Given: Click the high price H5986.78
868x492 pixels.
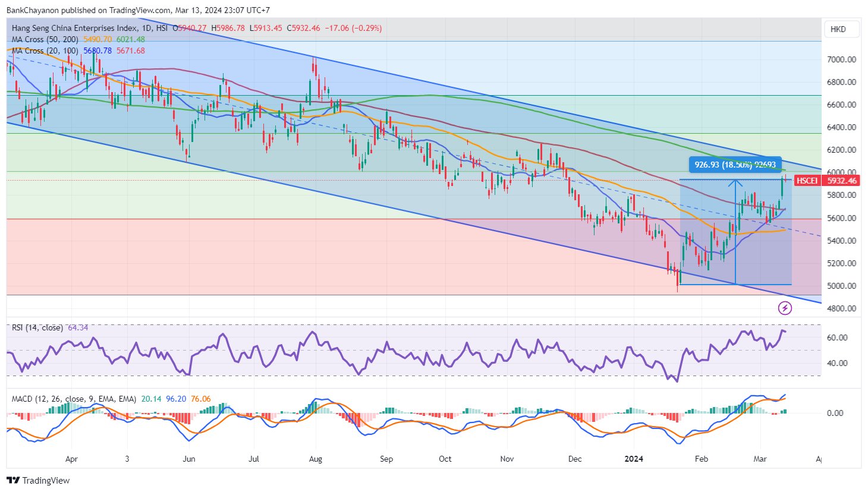Looking at the screenshot, I should point(228,28).
